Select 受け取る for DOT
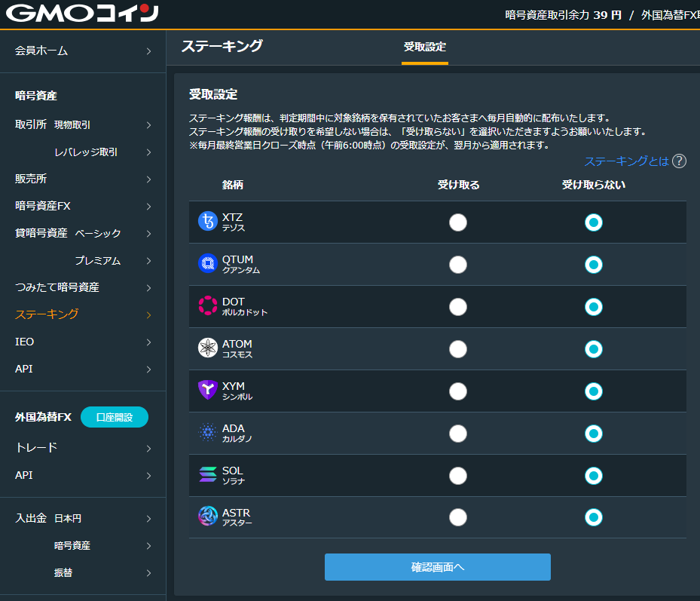The image size is (700, 601). click(x=458, y=307)
